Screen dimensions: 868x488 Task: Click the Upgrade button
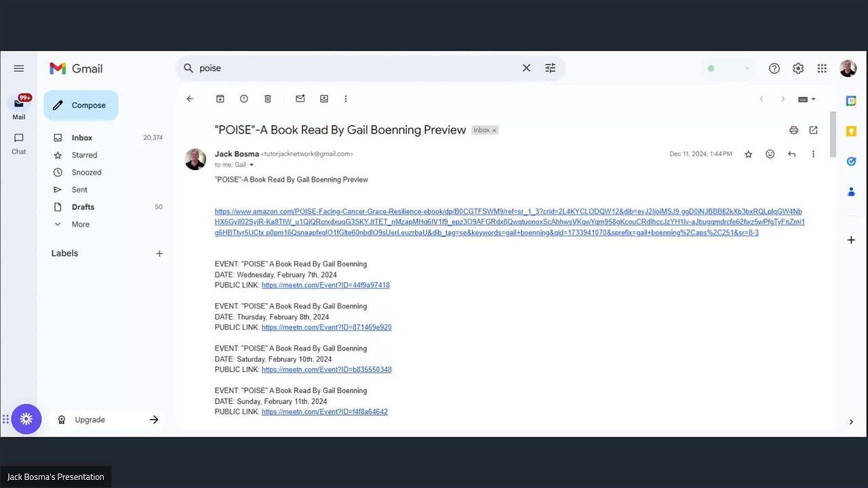coord(107,420)
